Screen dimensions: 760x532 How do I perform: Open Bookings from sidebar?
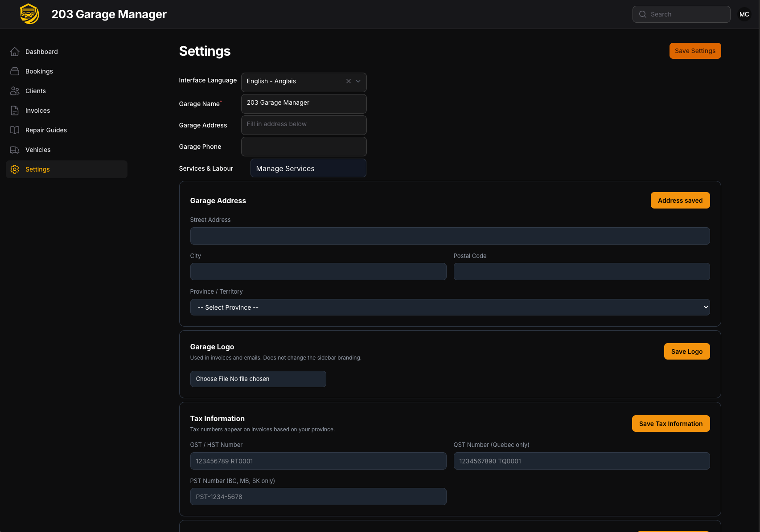[66, 71]
